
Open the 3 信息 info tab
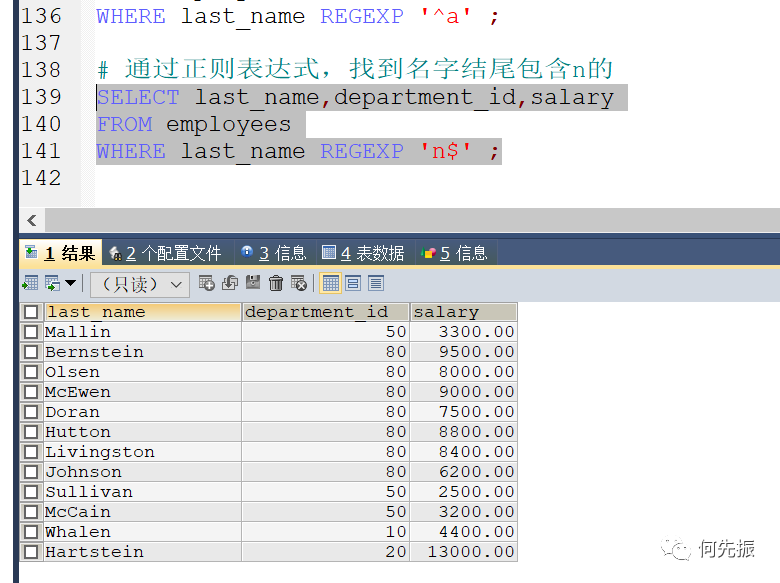pyautogui.click(x=274, y=253)
